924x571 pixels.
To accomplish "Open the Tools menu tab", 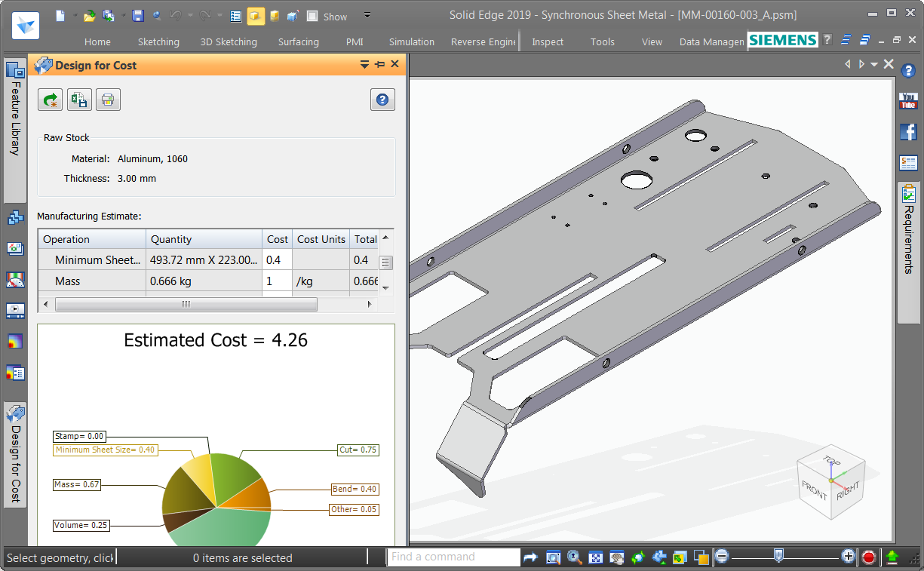I will click(602, 41).
